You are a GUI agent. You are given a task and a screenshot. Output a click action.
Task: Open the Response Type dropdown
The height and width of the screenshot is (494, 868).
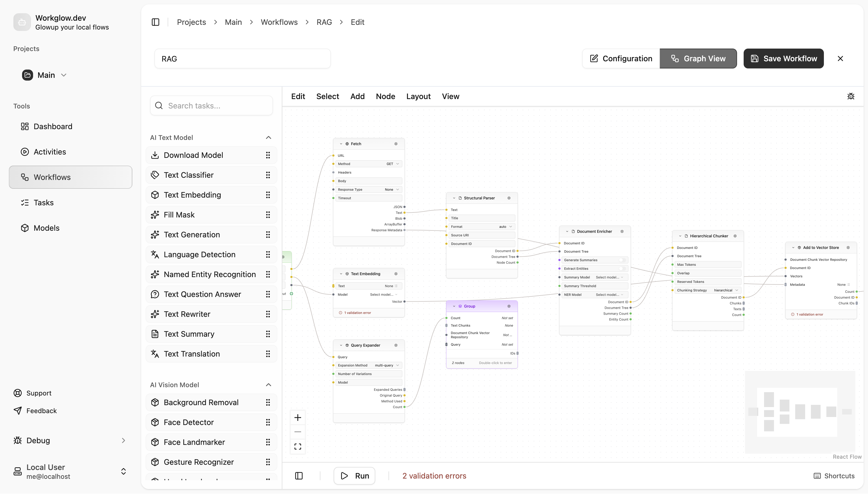point(392,190)
